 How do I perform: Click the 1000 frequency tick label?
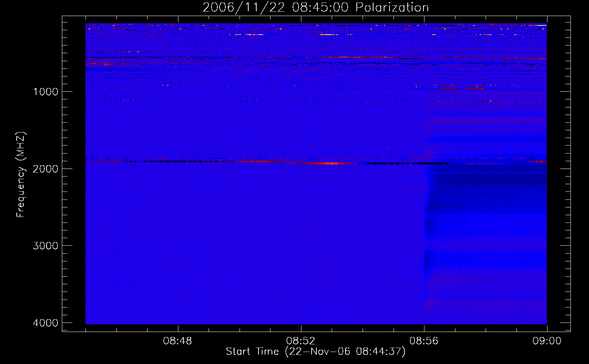(46, 91)
